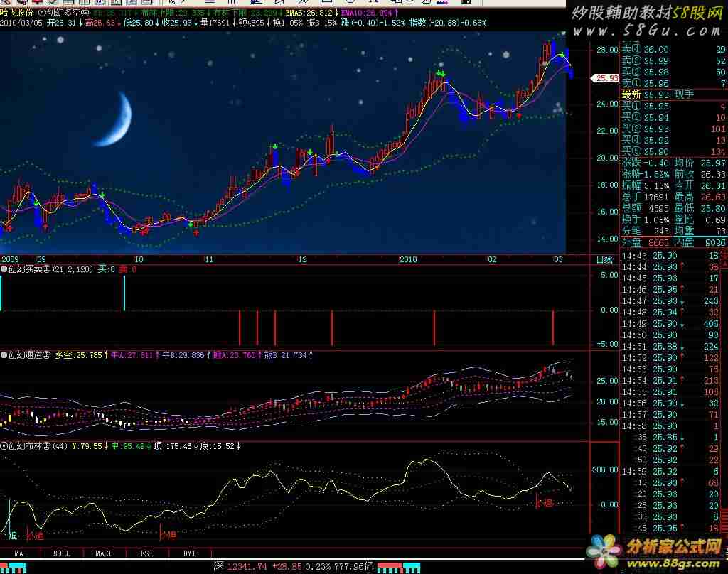Click the 14.00 price axis label
728x574 pixels.
607,239
